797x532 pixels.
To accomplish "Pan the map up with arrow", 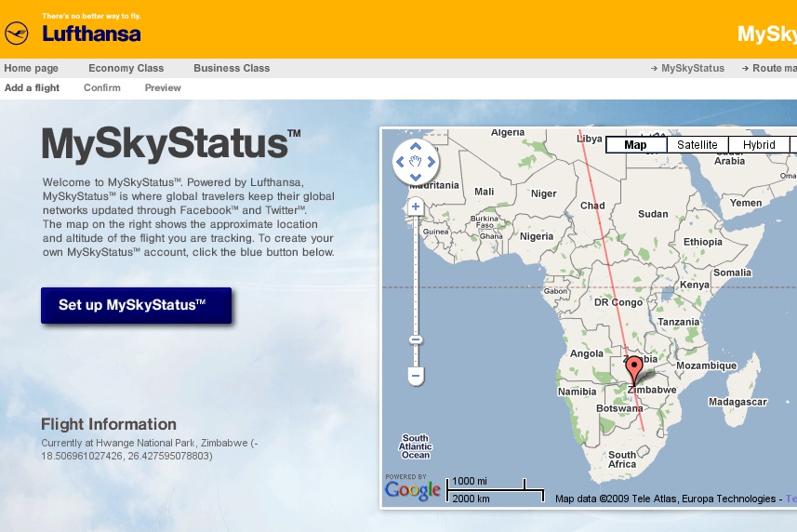I will tap(416, 147).
